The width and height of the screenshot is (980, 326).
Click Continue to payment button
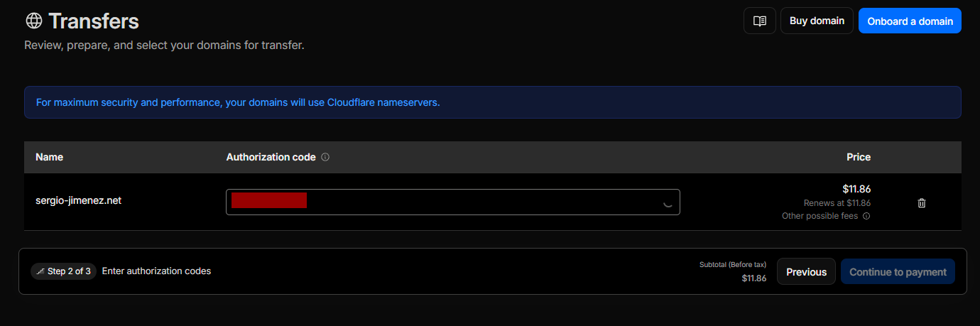(x=898, y=271)
